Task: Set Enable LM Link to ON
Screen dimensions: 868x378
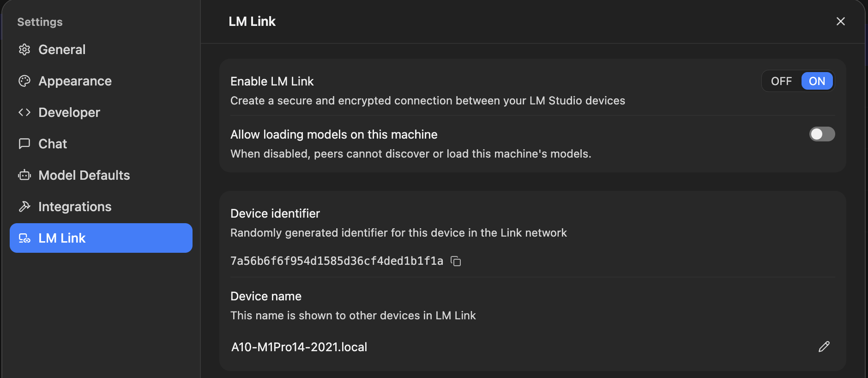Action: 817,81
